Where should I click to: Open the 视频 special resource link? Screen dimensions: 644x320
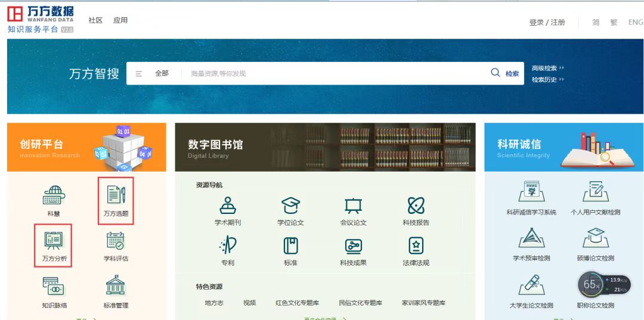(249, 303)
